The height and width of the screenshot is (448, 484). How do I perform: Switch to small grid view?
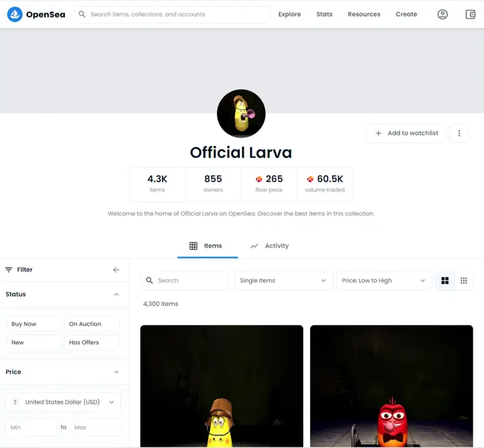463,280
